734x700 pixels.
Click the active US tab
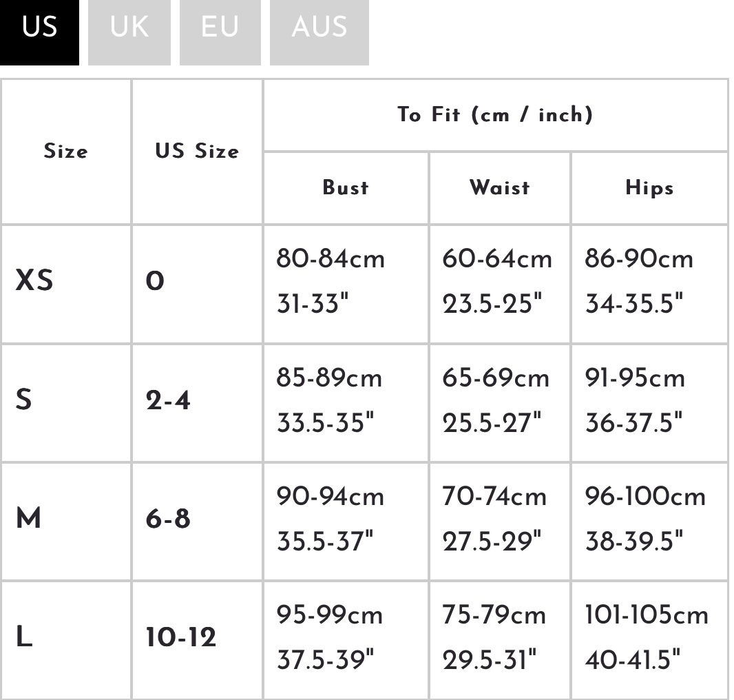click(39, 28)
